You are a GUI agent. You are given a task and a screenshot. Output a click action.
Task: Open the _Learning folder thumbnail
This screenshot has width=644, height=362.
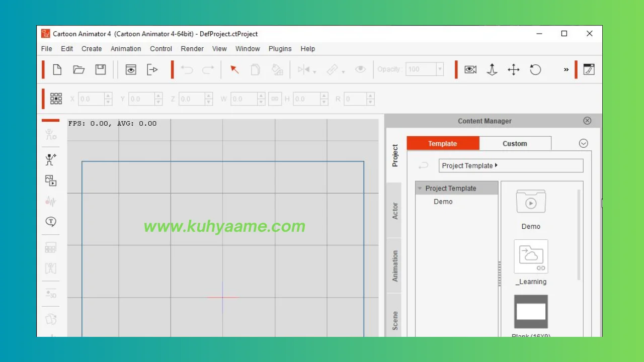click(x=531, y=257)
